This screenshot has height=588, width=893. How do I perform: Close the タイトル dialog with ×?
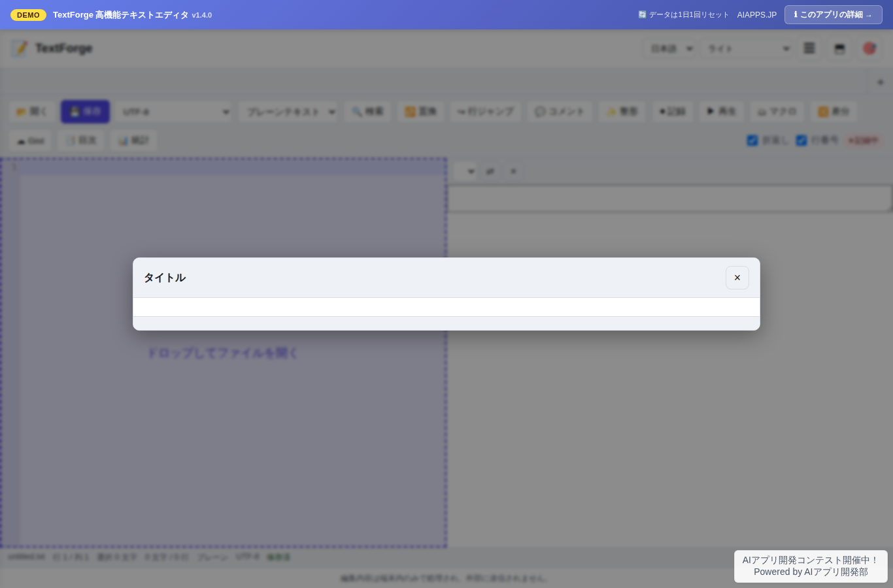coord(737,278)
